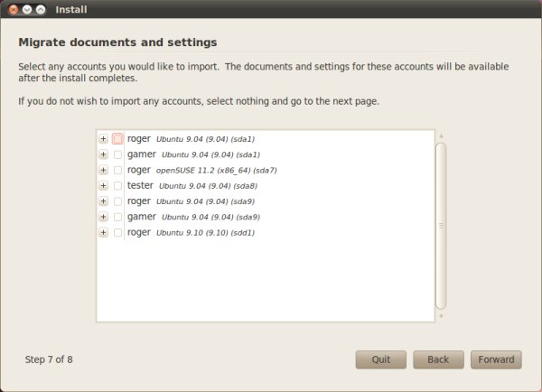Image resolution: width=542 pixels, height=392 pixels.
Task: Click the scrollbar up arrow
Action: [x=441, y=137]
